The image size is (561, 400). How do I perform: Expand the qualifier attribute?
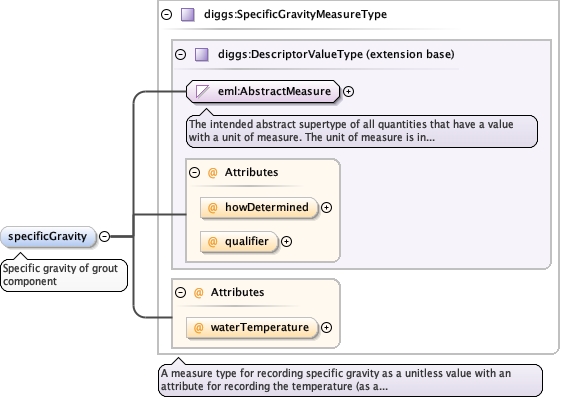tap(286, 242)
